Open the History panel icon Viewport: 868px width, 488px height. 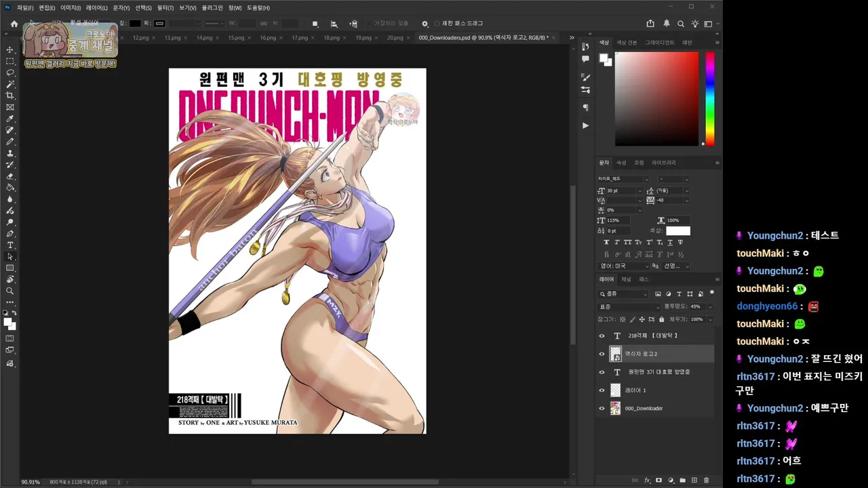tap(585, 47)
